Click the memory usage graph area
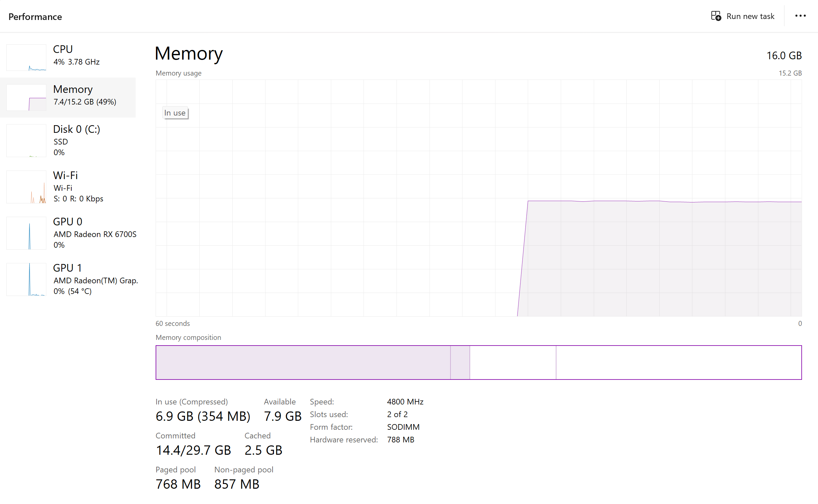The height and width of the screenshot is (504, 818). [x=479, y=198]
